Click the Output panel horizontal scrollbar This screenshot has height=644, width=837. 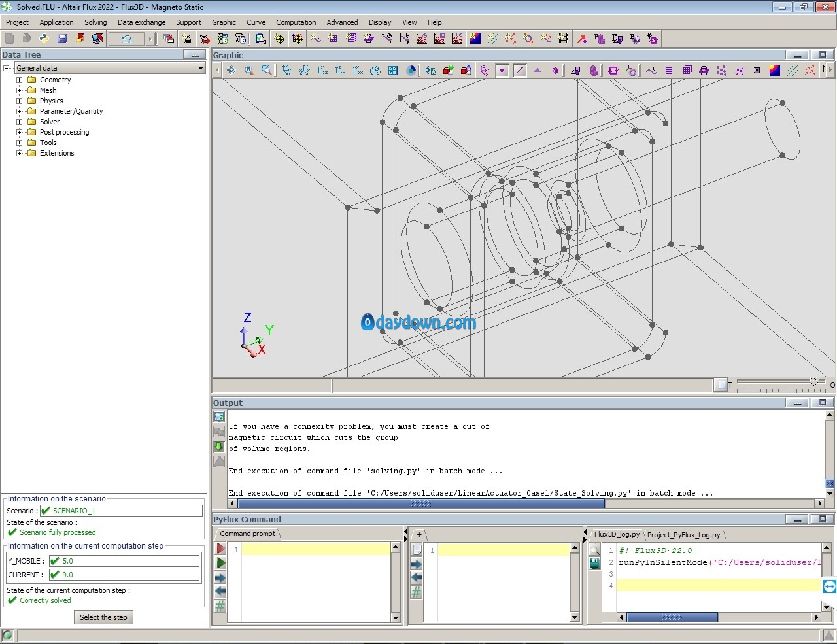[527, 503]
